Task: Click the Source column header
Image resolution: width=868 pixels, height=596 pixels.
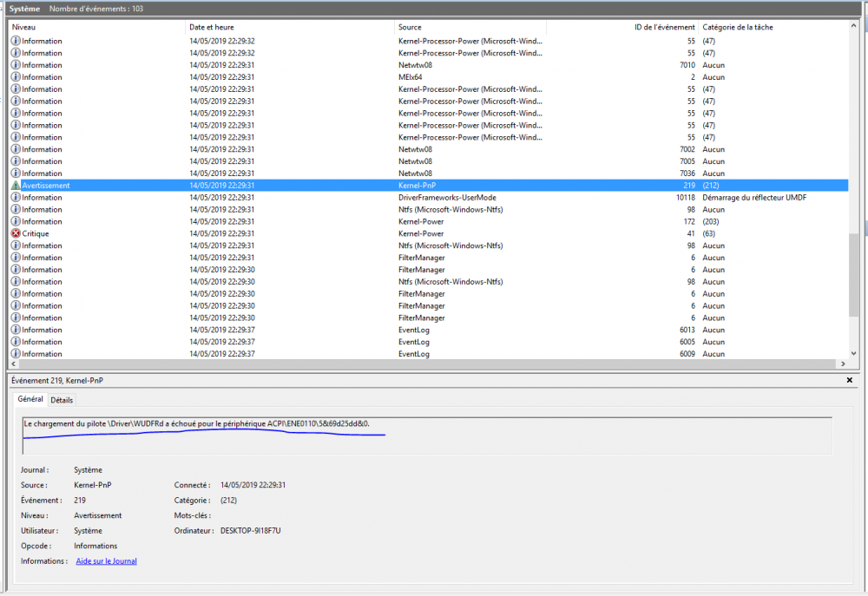Action: pyautogui.click(x=410, y=27)
